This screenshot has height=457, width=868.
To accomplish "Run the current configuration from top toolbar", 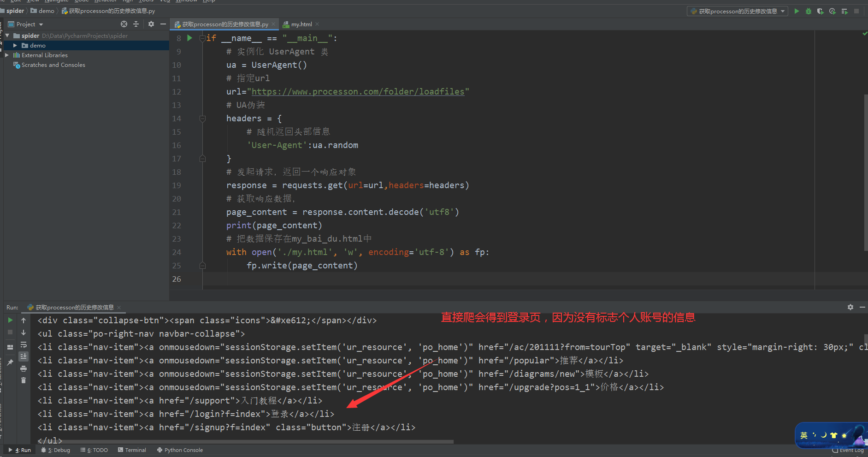I will (797, 11).
